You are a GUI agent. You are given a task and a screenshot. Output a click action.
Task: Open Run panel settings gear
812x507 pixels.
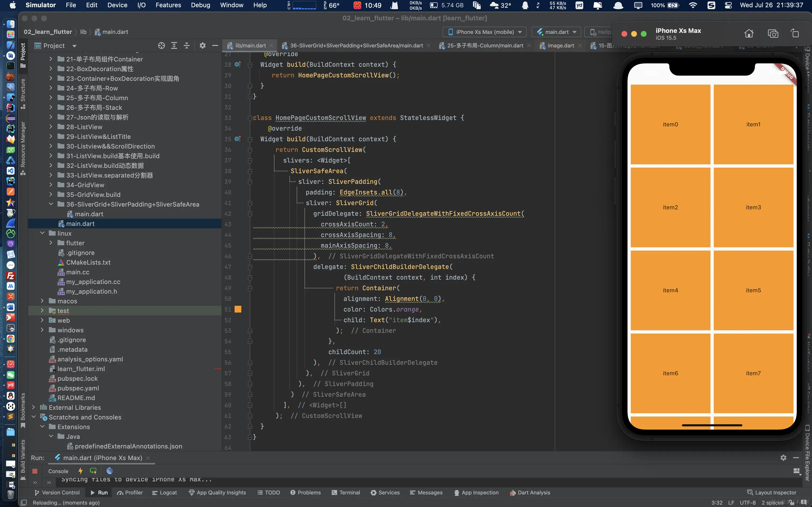coord(784,458)
